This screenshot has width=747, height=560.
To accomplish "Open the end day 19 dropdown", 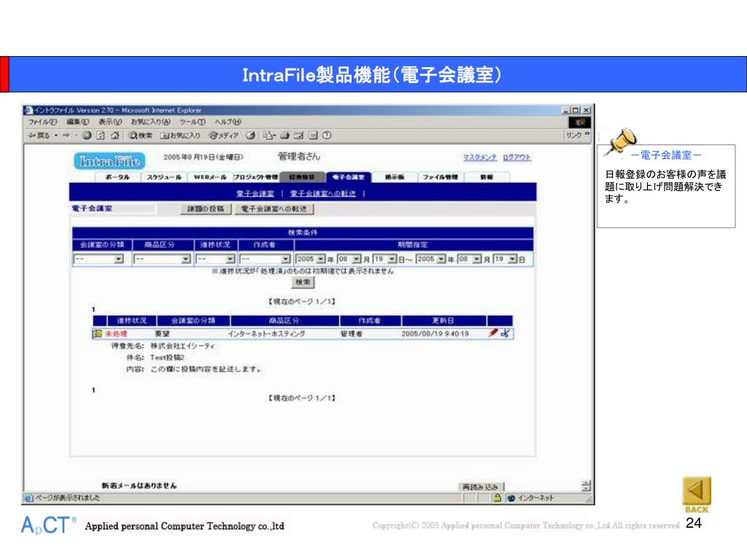I will click(505, 259).
